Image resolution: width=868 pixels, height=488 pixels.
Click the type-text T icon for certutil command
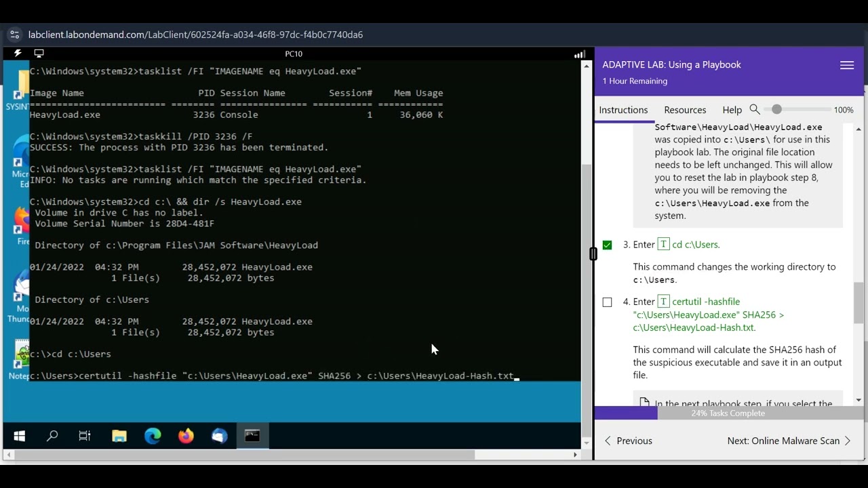[664, 302]
